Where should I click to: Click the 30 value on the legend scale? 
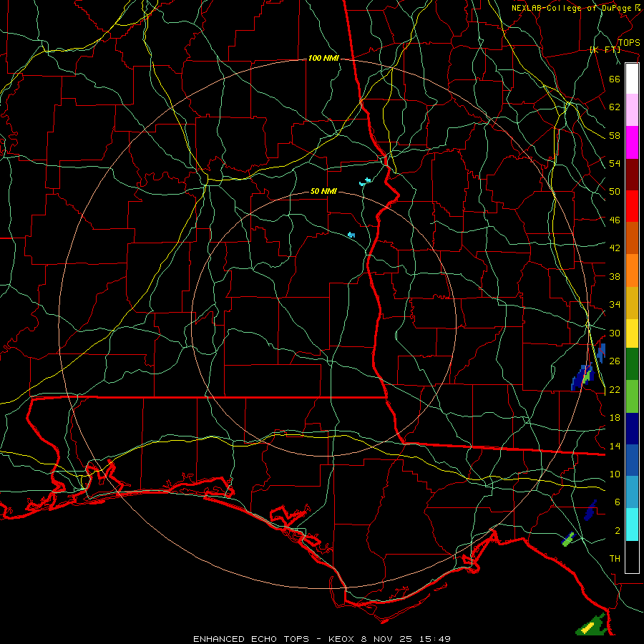(615, 333)
